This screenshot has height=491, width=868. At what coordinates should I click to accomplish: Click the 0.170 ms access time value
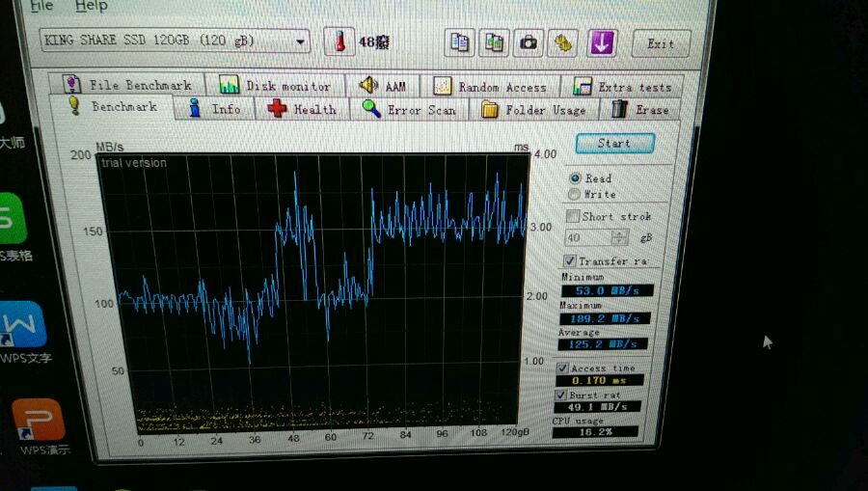(x=600, y=380)
